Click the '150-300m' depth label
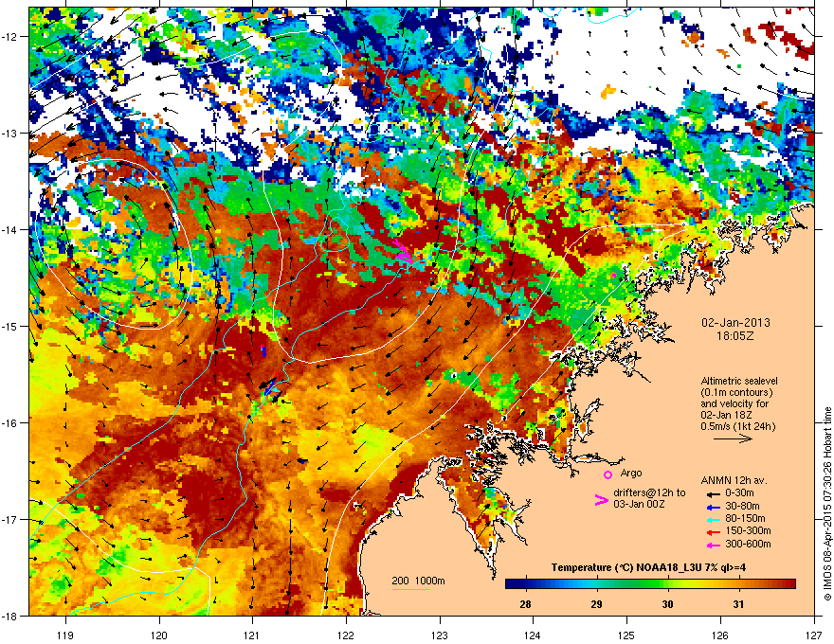Viewport: 834px width, 644px height. tap(748, 530)
